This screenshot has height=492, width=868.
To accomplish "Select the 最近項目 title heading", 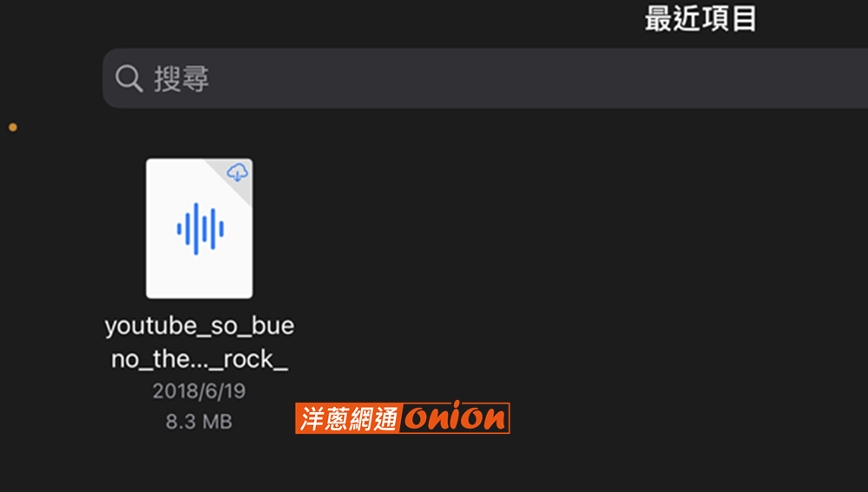I will click(700, 19).
